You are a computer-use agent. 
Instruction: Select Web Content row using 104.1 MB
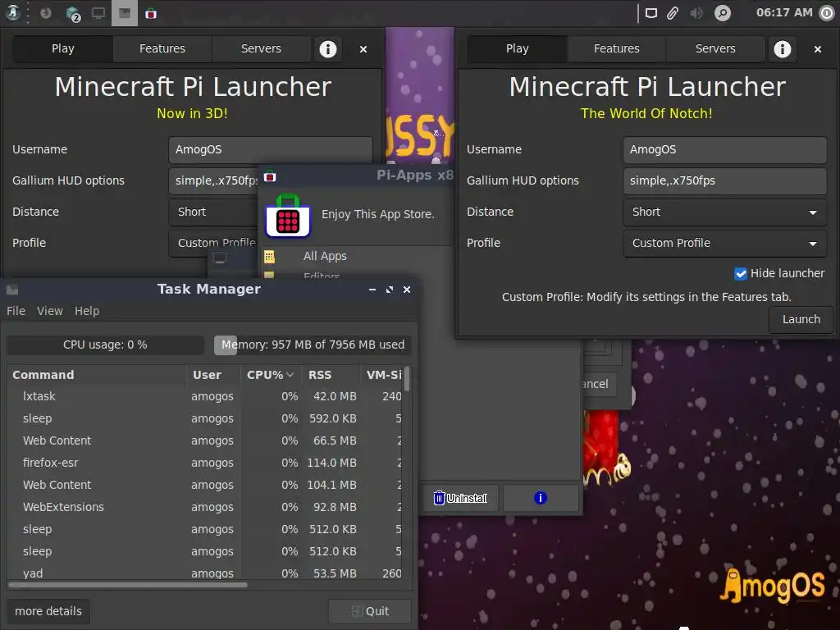[x=205, y=486]
